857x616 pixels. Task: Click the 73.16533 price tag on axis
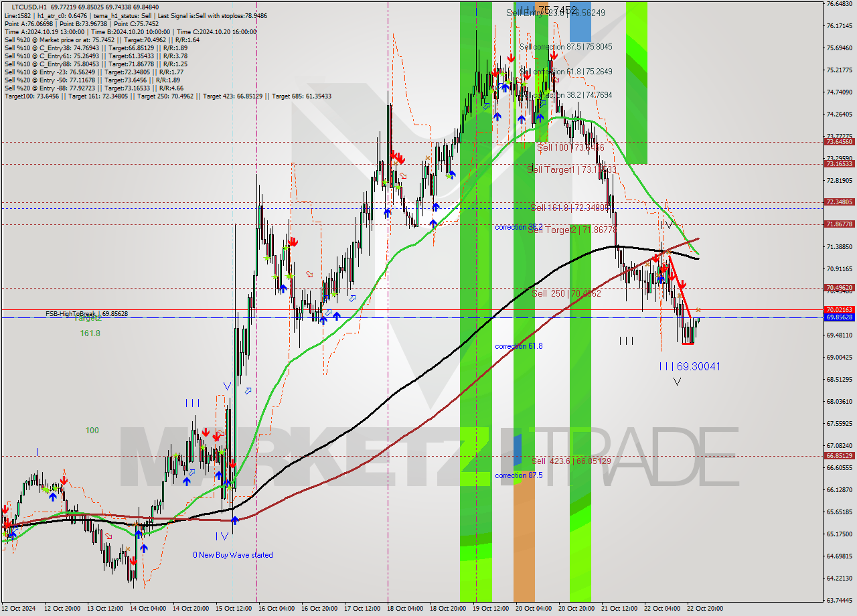pyautogui.click(x=839, y=164)
